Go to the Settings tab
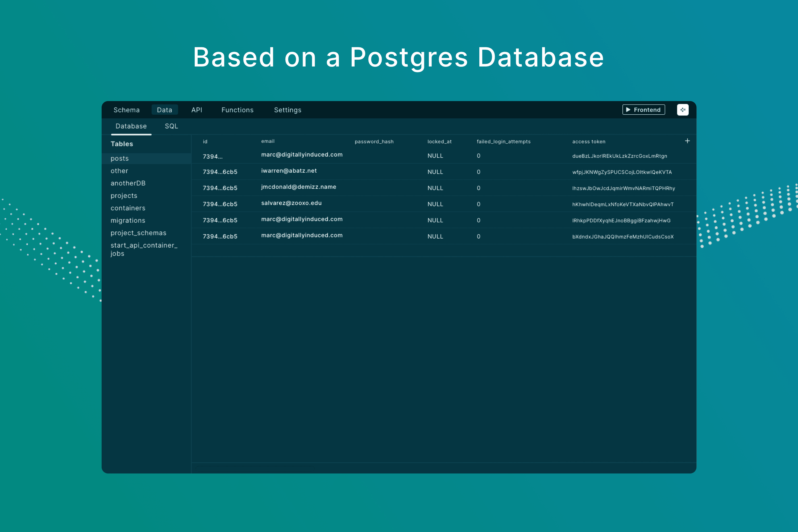Image resolution: width=798 pixels, height=532 pixels. click(x=287, y=110)
